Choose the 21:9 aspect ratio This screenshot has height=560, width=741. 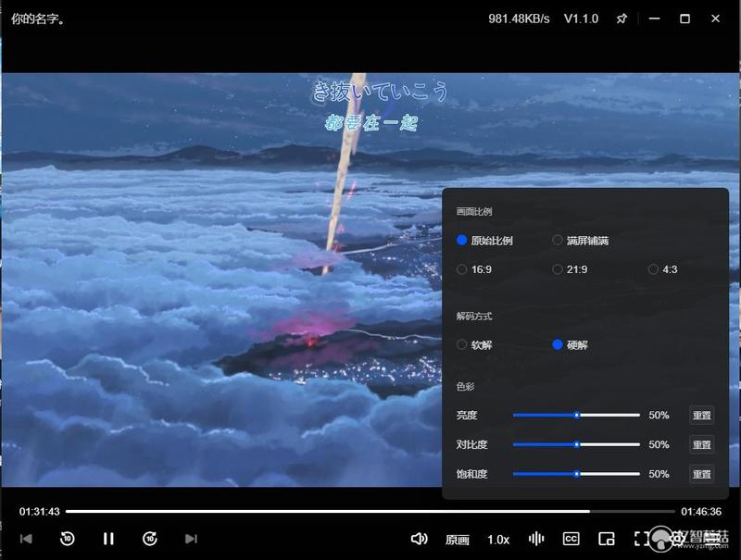pos(570,269)
